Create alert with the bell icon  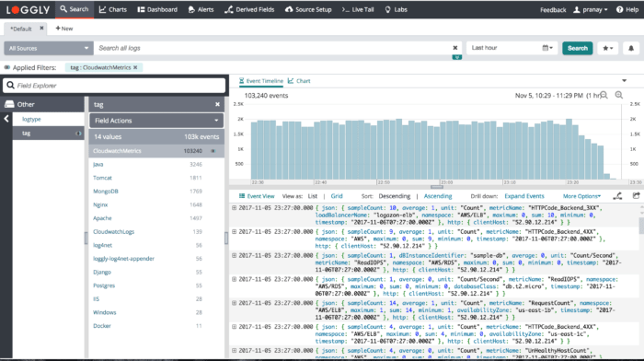click(x=631, y=48)
